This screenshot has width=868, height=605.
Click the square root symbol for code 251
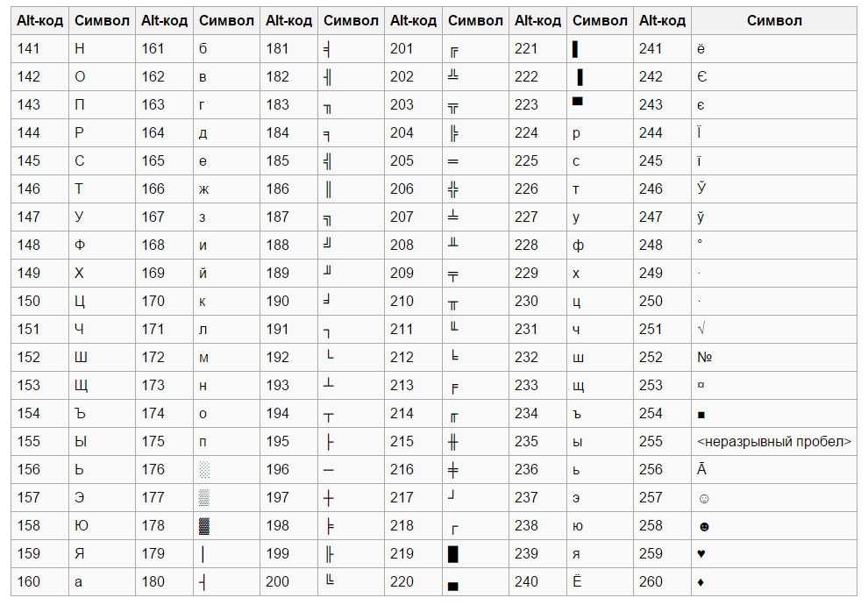tap(701, 329)
